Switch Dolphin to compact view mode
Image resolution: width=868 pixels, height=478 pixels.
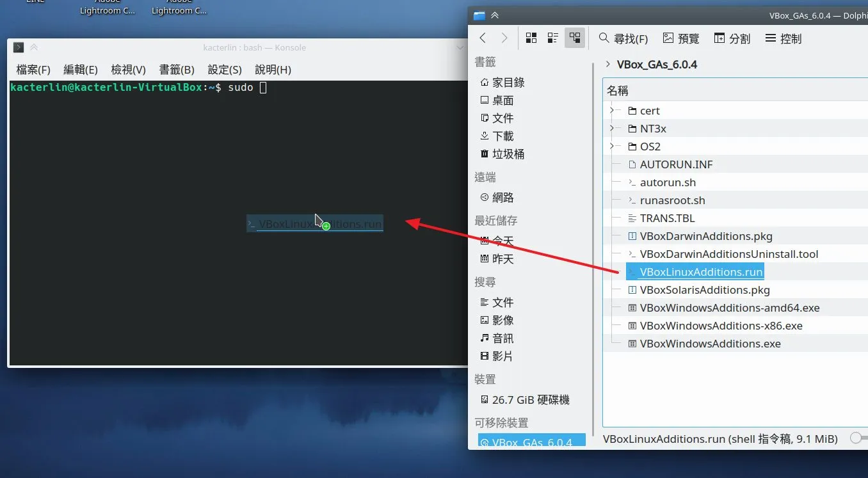pyautogui.click(x=553, y=38)
